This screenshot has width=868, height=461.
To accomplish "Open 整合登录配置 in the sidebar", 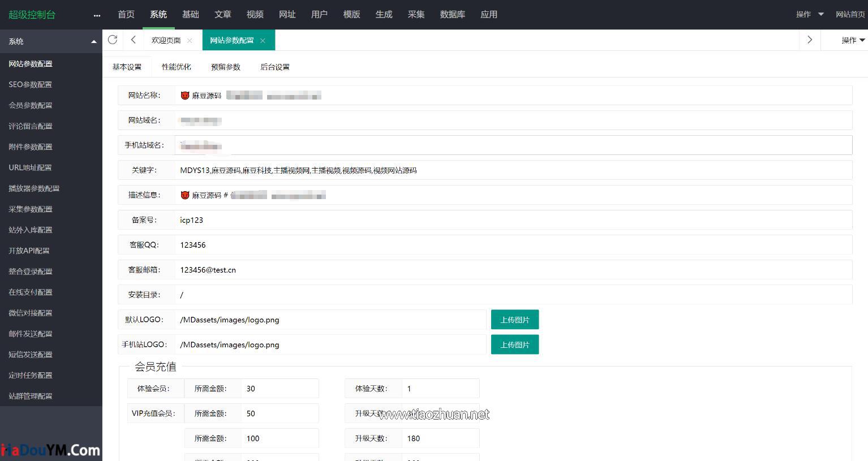I will click(x=31, y=272).
